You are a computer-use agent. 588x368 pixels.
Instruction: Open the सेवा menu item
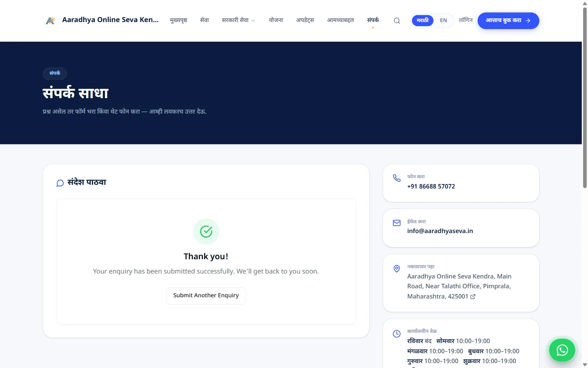coord(205,20)
